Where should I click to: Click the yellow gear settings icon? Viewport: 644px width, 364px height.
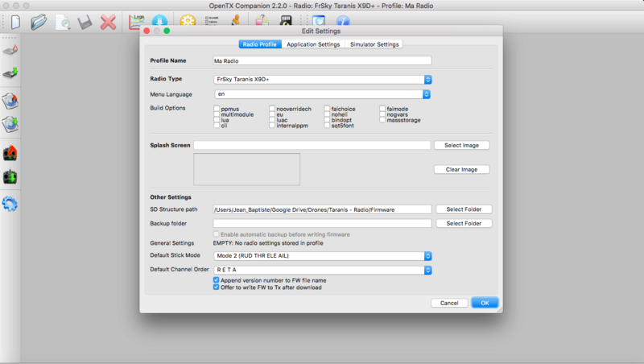coord(188,21)
